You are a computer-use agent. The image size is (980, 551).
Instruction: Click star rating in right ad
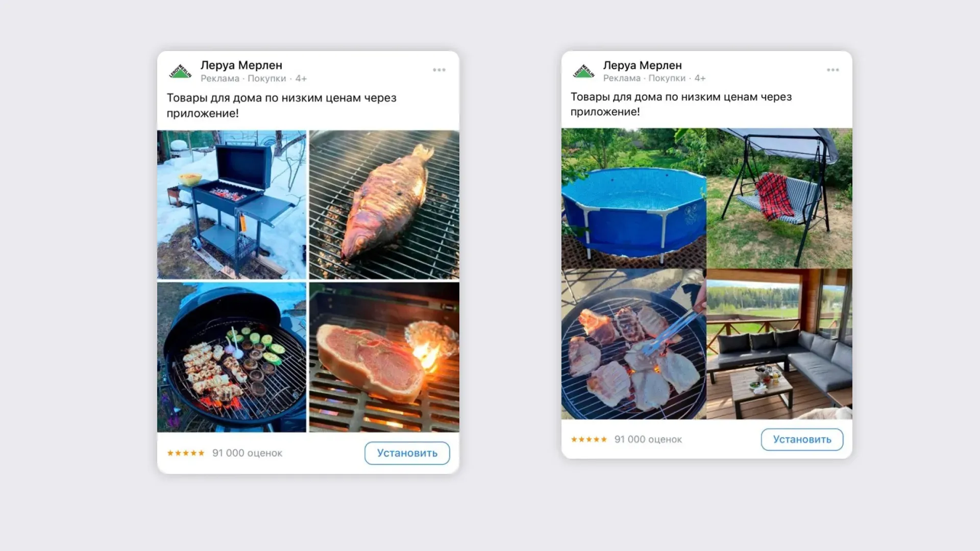pyautogui.click(x=589, y=439)
